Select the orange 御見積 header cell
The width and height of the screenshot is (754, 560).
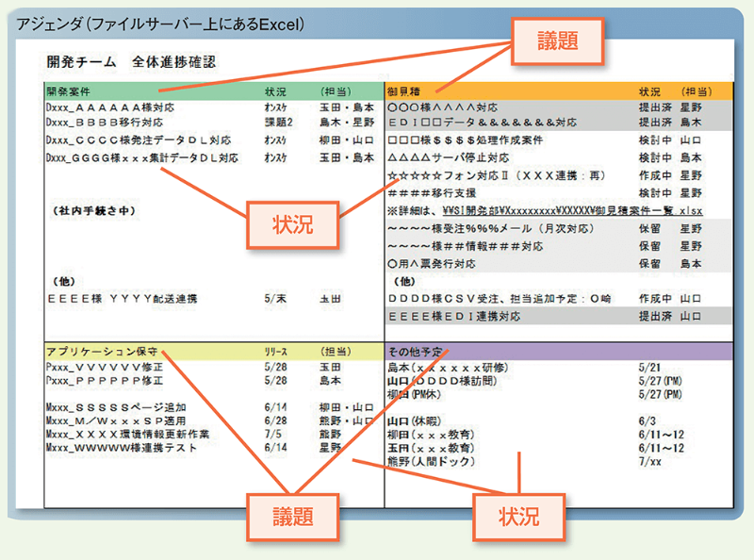(x=407, y=92)
